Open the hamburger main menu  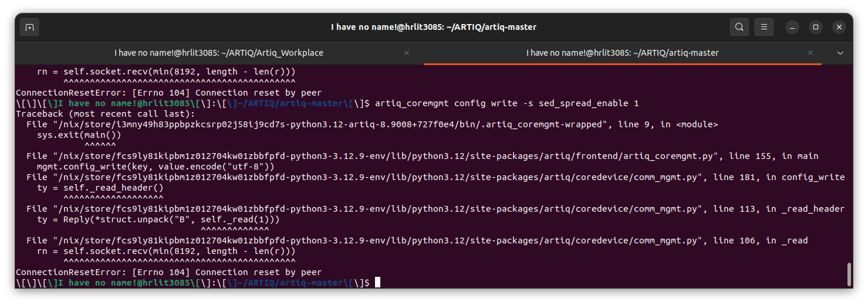[x=764, y=27]
